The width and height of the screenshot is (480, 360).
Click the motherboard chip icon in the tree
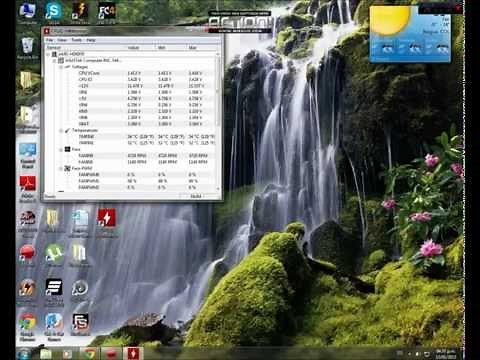point(61,60)
